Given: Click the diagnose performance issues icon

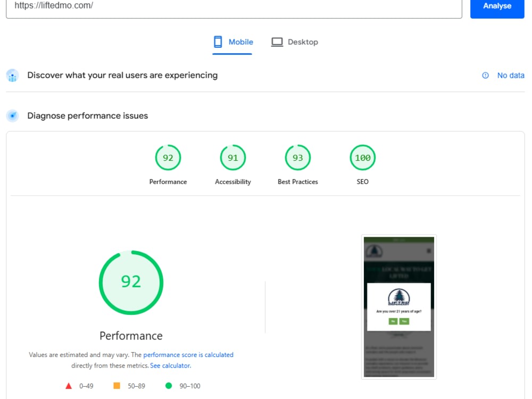Looking at the screenshot, I should click(x=13, y=115).
